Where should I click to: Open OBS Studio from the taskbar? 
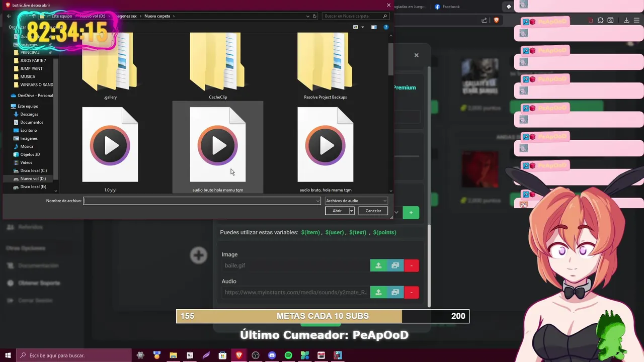tap(256, 355)
